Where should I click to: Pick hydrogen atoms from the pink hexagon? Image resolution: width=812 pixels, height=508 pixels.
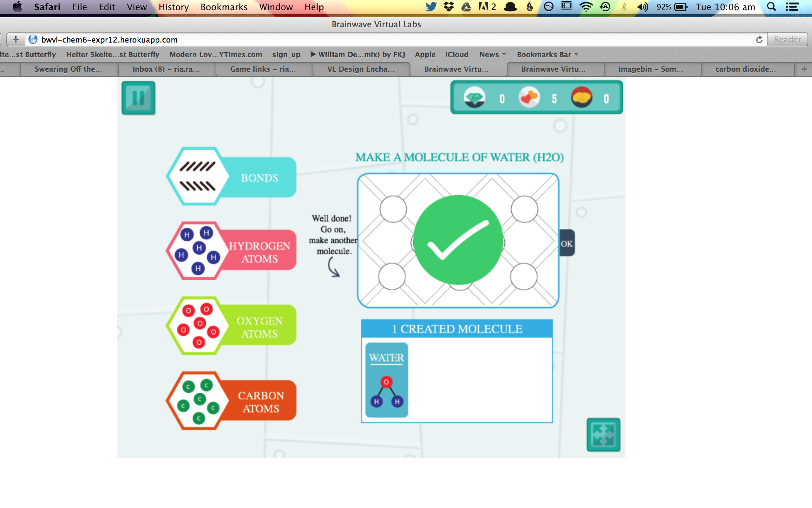198,251
